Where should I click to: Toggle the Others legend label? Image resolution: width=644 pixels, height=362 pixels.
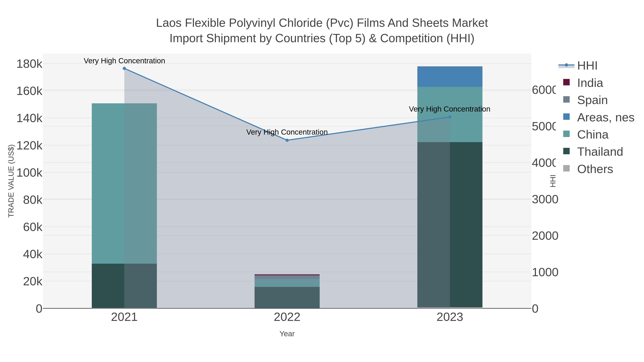tap(595, 169)
